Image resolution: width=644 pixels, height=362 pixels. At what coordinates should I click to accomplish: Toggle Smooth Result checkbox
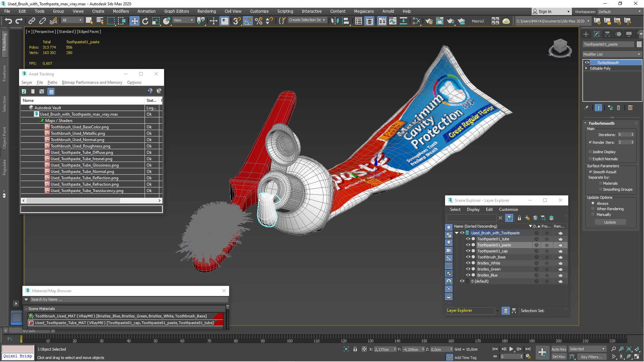pyautogui.click(x=591, y=172)
